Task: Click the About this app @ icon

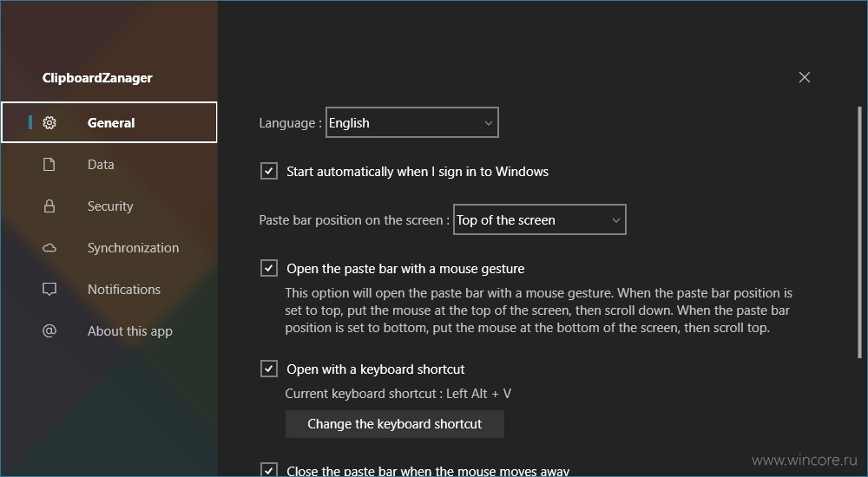Action: 49,331
